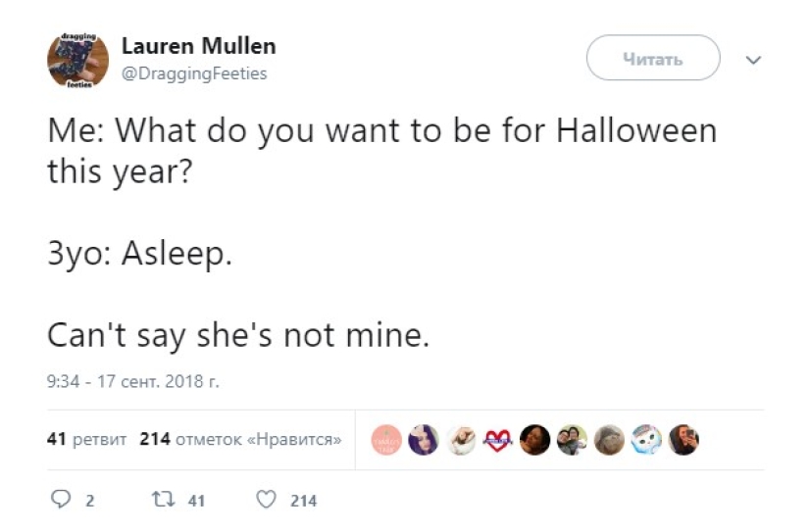This screenshot has width=809, height=532.
Task: Click the Читать follow button
Action: coord(652,59)
